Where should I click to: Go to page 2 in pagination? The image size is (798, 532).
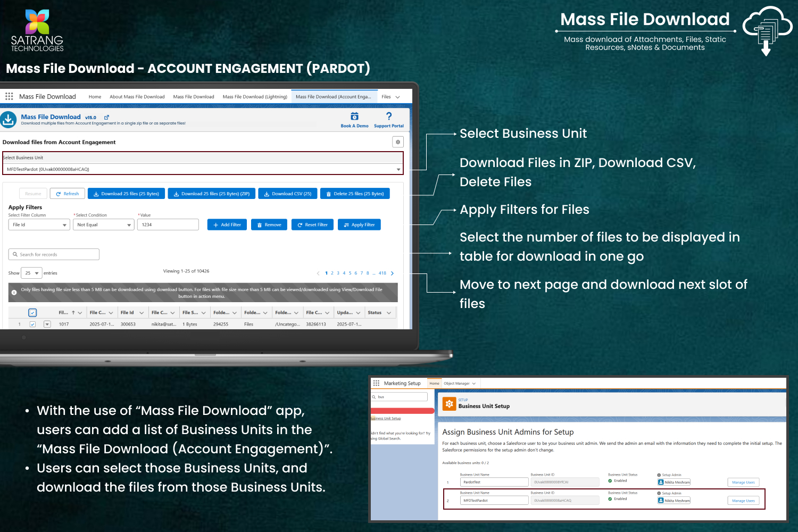point(332,273)
